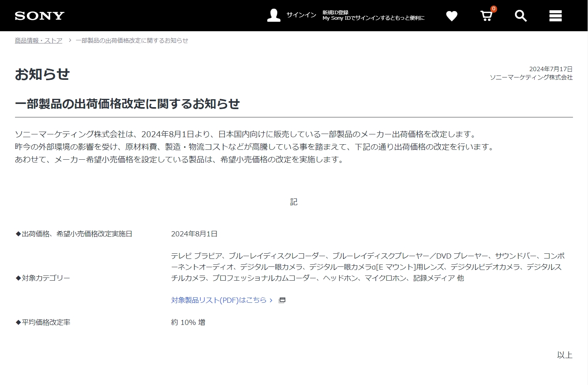Image resolution: width=588 pixels, height=385 pixels.
Task: Click the external-window icon beside the PDF link
Action: tap(282, 300)
